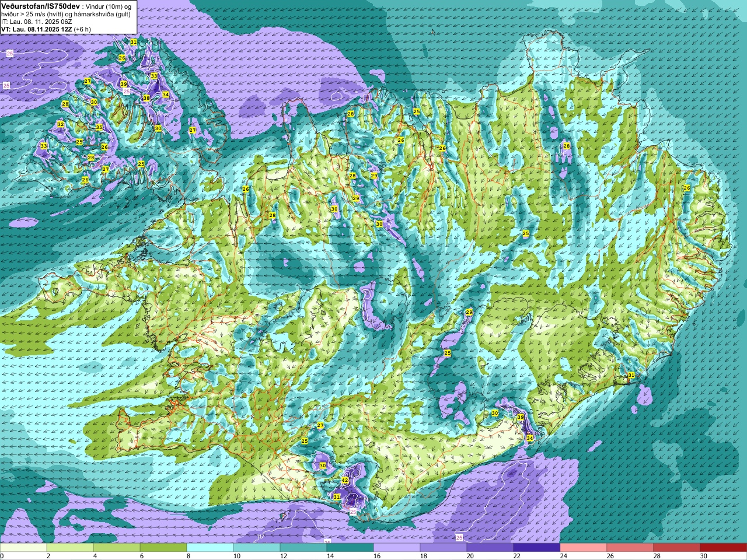747x560 pixels.
Task: Click the yellow gust label 42
Action: click(345, 480)
